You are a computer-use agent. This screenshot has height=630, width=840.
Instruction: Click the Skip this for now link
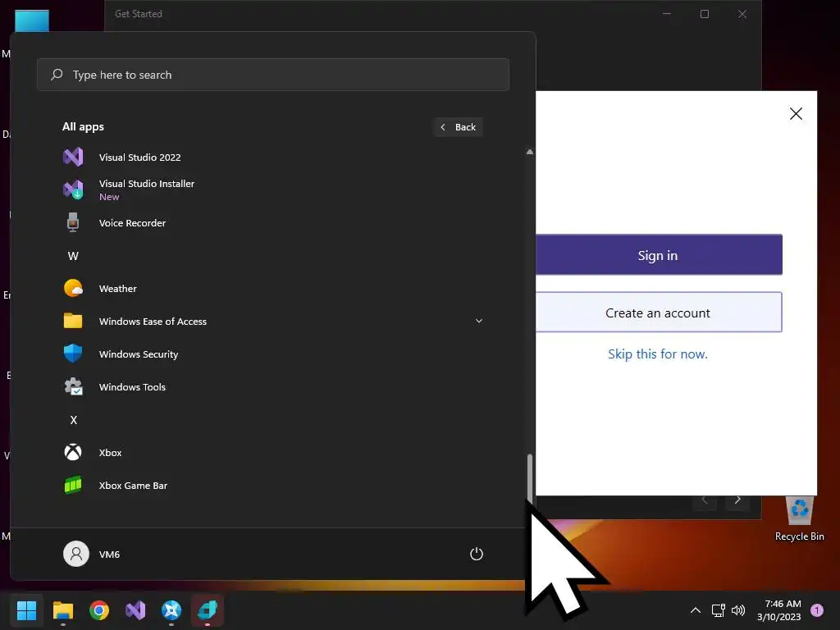pos(658,354)
